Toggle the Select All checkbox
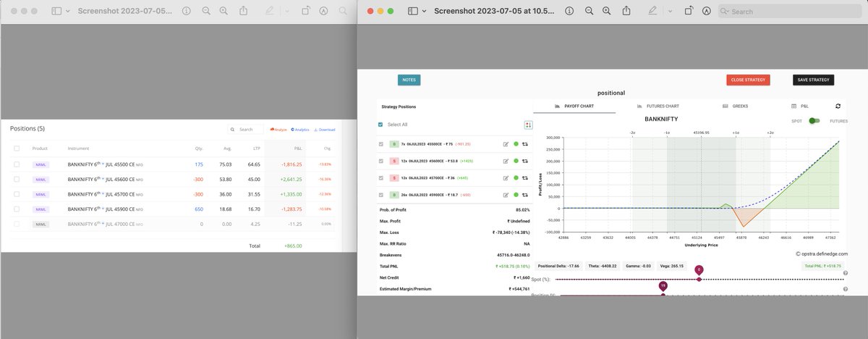 tap(381, 125)
